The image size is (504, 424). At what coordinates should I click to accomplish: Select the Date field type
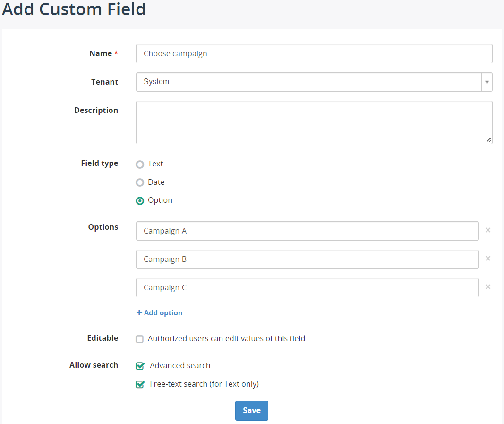pyautogui.click(x=140, y=182)
